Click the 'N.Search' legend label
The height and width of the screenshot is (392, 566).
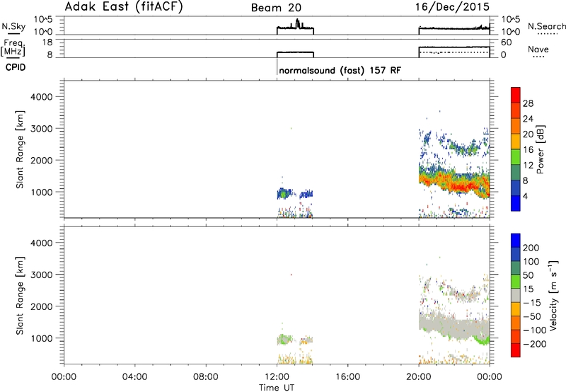coord(547,26)
